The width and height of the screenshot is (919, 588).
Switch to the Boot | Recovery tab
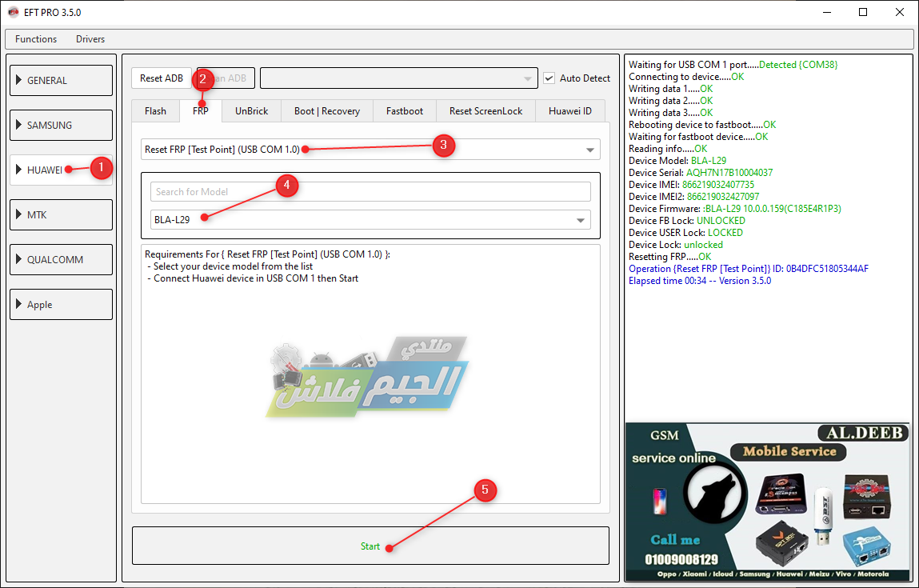pos(327,110)
